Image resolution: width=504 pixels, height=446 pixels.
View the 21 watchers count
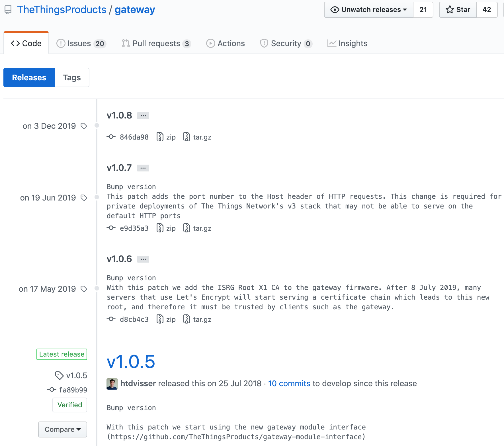(423, 10)
